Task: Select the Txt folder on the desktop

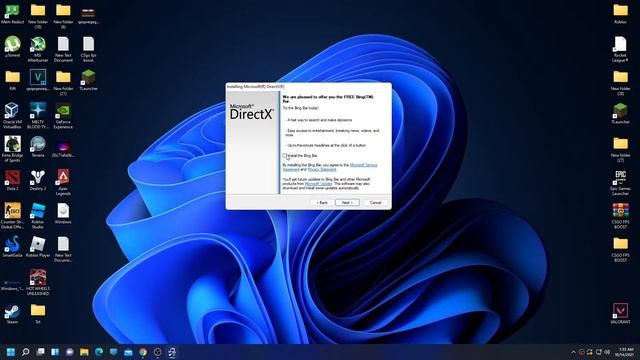Action: coord(38,314)
